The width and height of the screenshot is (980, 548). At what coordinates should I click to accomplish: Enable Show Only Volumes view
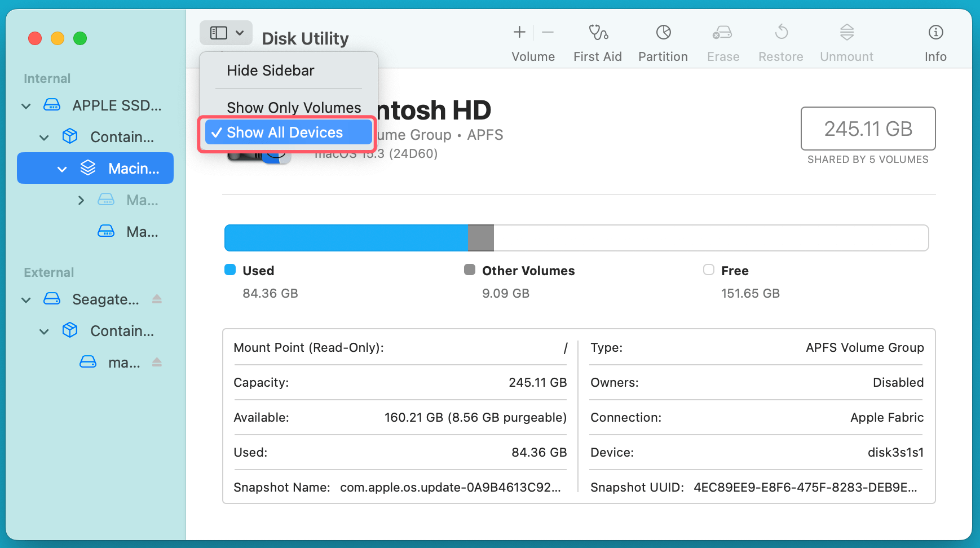pyautogui.click(x=293, y=107)
